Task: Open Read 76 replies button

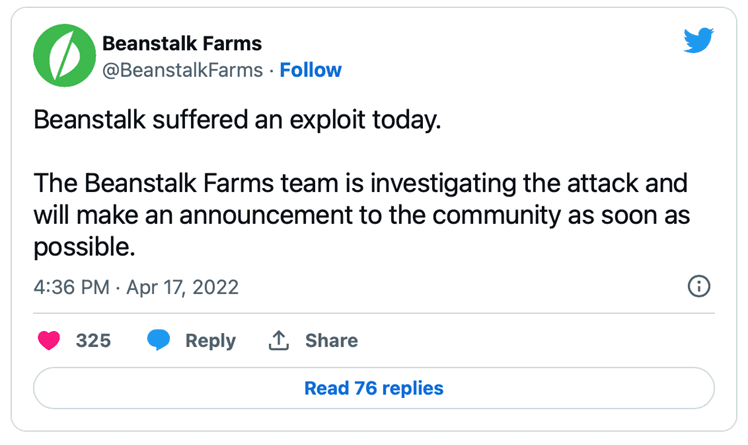Action: (374, 388)
